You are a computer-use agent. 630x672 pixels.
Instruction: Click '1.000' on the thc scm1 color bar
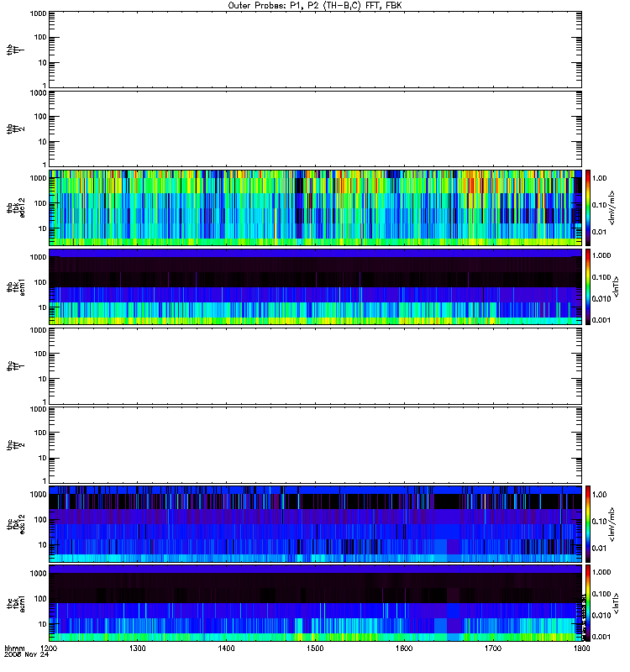coord(601,572)
